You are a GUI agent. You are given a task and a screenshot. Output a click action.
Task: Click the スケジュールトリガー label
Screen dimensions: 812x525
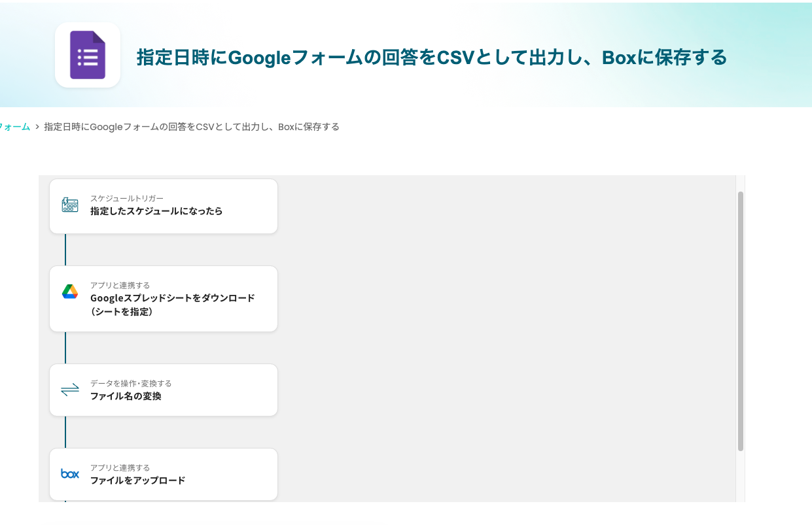tap(127, 198)
